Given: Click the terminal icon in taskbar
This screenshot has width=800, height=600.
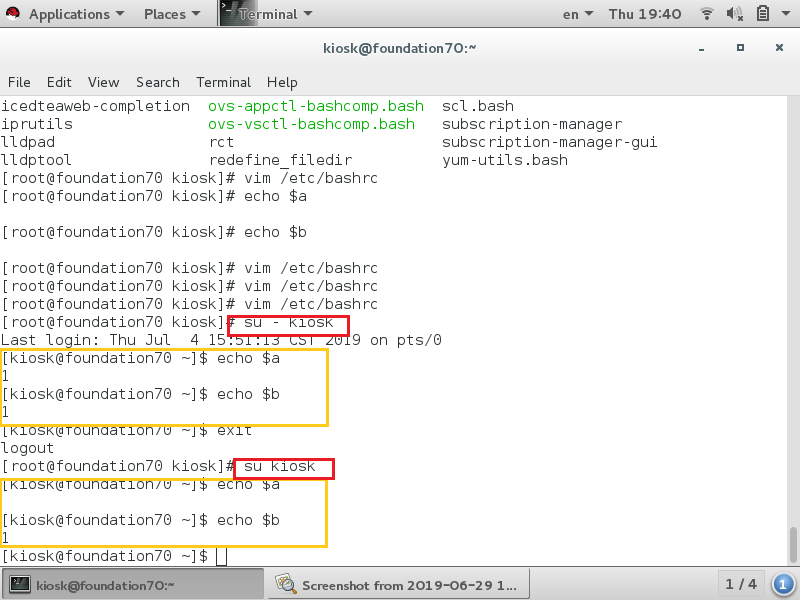Looking at the screenshot, I should pyautogui.click(x=20, y=585).
